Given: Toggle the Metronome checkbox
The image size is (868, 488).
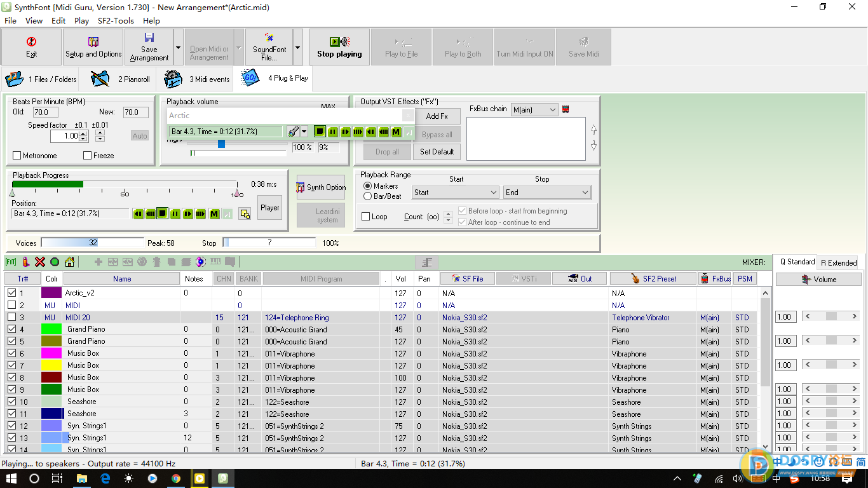Looking at the screenshot, I should 17,156.
